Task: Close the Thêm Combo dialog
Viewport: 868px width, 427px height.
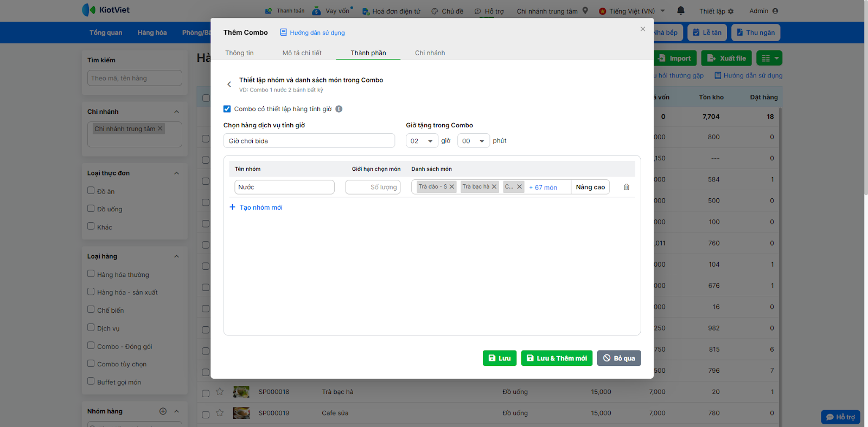Action: pos(643,29)
